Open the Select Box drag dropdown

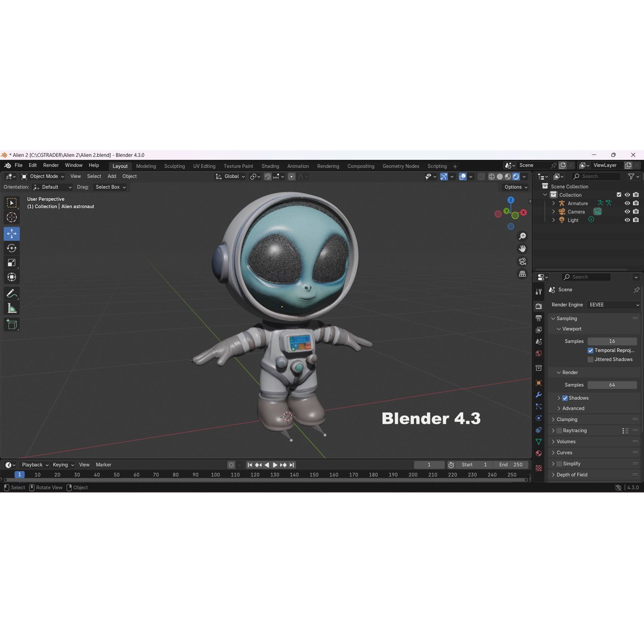click(110, 187)
